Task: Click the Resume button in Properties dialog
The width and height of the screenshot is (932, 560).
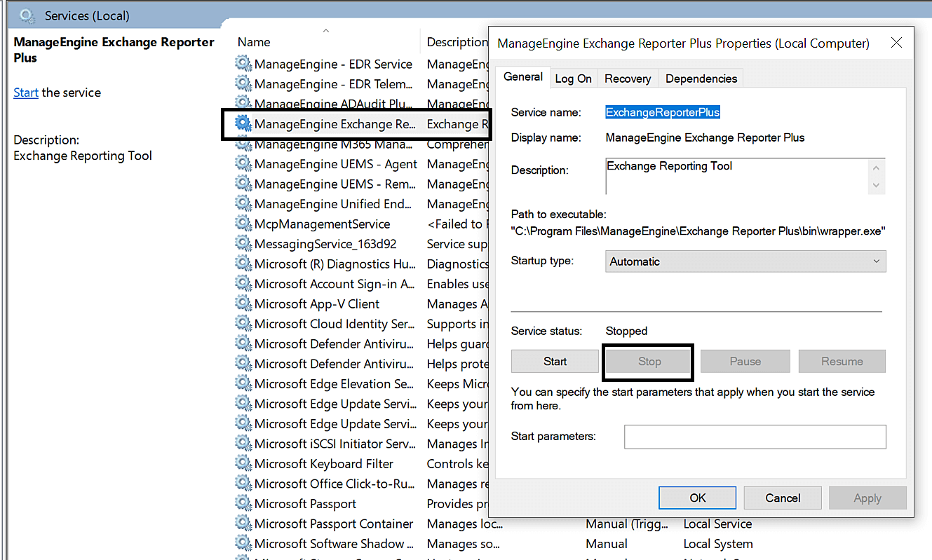Action: pyautogui.click(x=842, y=361)
